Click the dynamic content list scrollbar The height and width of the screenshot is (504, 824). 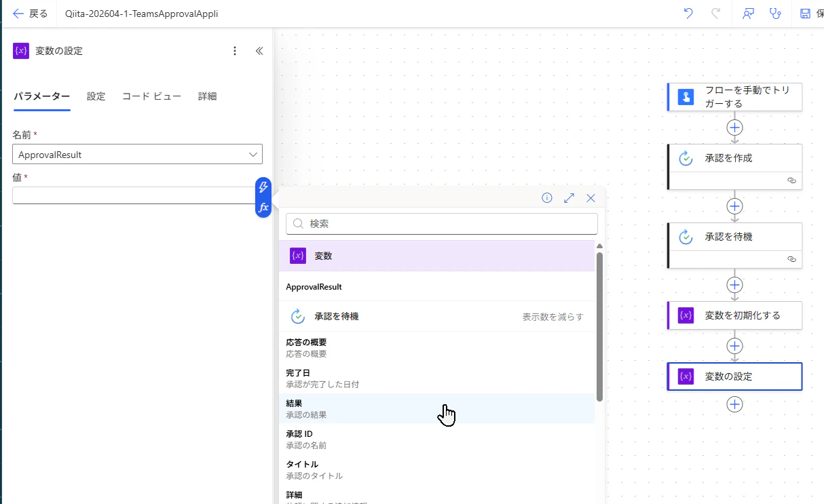(x=599, y=326)
